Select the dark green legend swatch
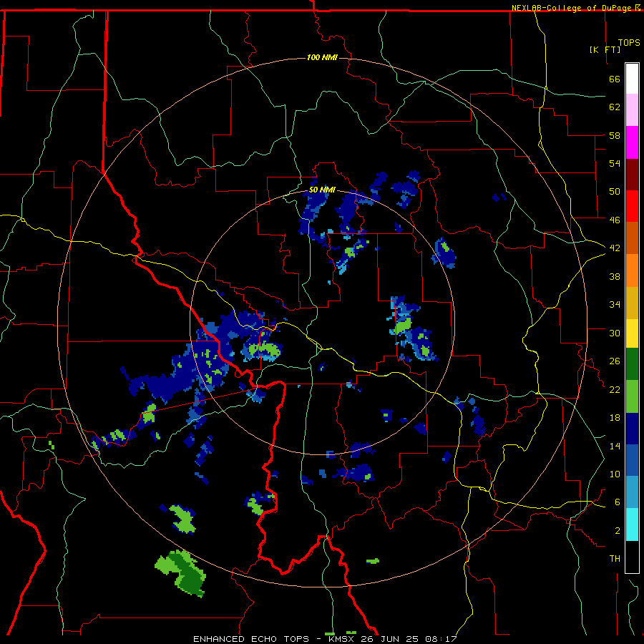 pyautogui.click(x=632, y=364)
